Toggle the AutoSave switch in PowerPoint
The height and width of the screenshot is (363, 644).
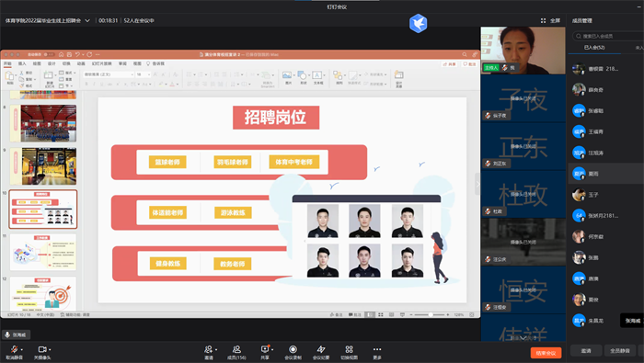(49, 54)
